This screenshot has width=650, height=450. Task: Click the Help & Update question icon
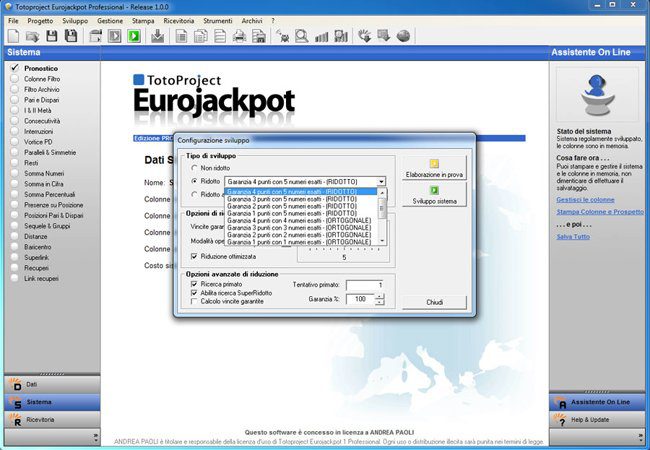pyautogui.click(x=560, y=420)
